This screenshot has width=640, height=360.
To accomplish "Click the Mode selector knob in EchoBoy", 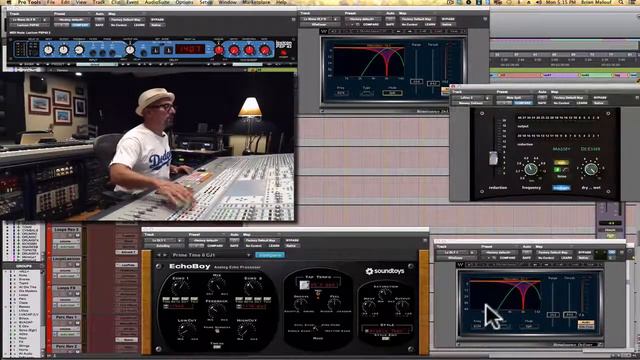I will (316, 328).
